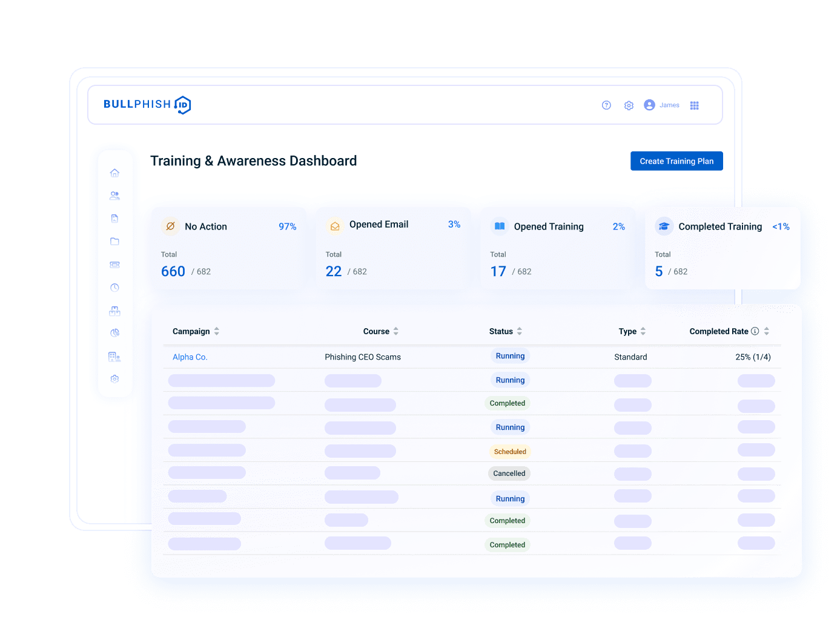Open the app launcher grid icon
Screen dimensions: 840x623
coord(694,105)
